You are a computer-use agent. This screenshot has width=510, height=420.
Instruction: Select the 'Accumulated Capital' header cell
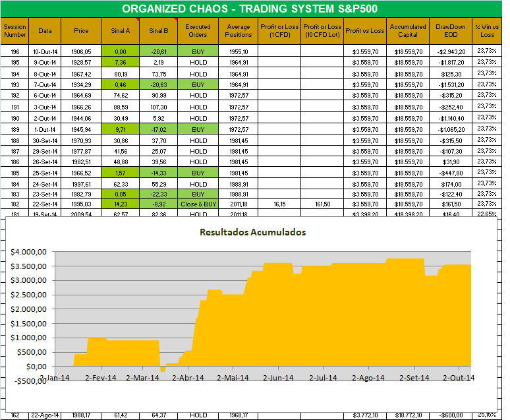[408, 31]
